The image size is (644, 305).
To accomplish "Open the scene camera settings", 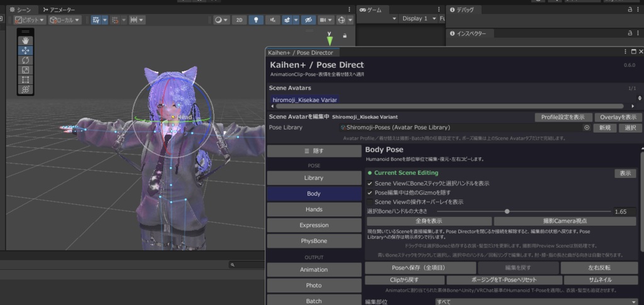I will click(326, 19).
